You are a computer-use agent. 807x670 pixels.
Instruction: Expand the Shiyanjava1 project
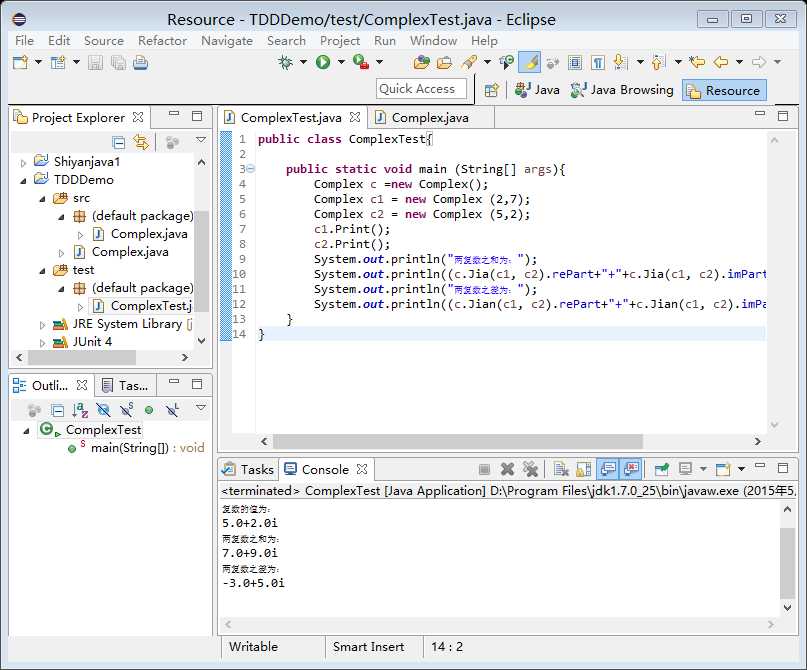click(x=23, y=163)
